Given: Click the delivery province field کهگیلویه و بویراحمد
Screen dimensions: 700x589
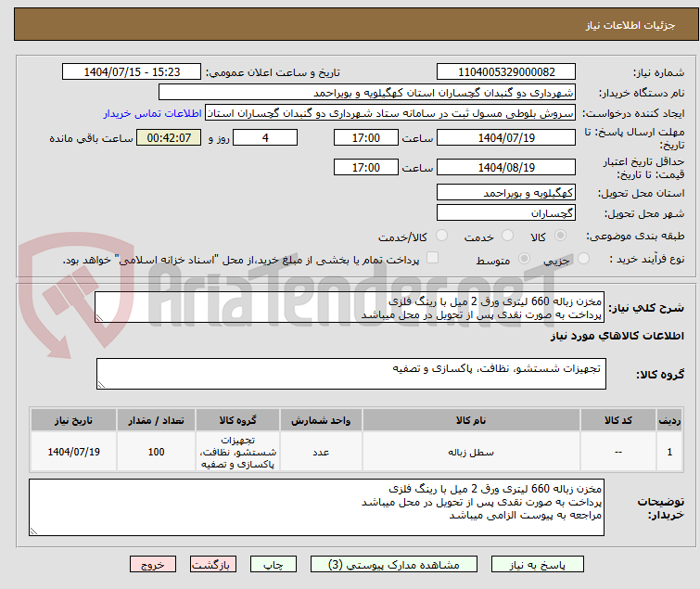Looking at the screenshot, I should pyautogui.click(x=506, y=192).
